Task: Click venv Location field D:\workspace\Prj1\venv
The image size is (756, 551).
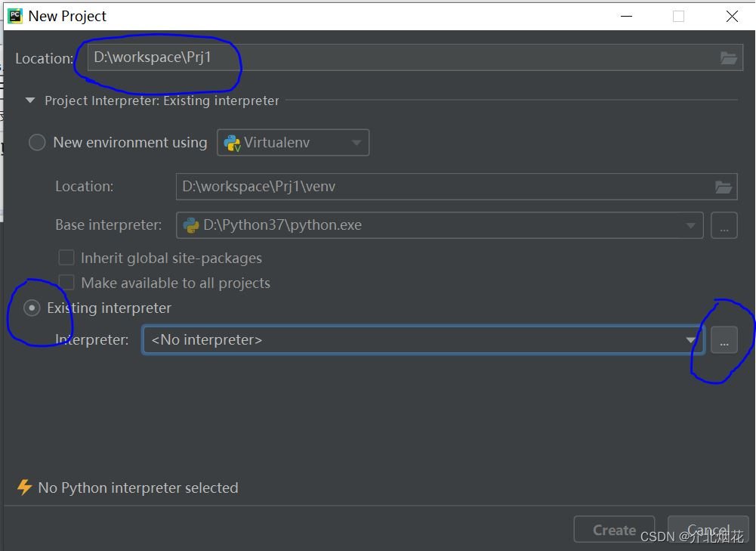Action: (457, 187)
